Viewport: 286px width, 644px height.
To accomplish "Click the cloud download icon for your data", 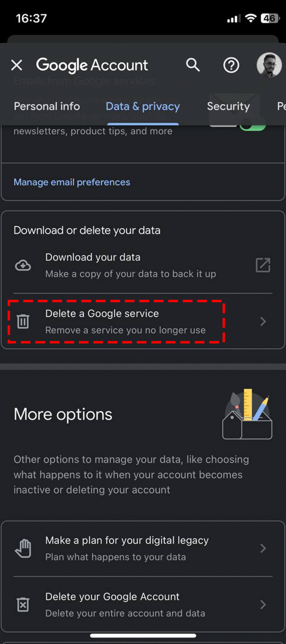I will tap(23, 265).
